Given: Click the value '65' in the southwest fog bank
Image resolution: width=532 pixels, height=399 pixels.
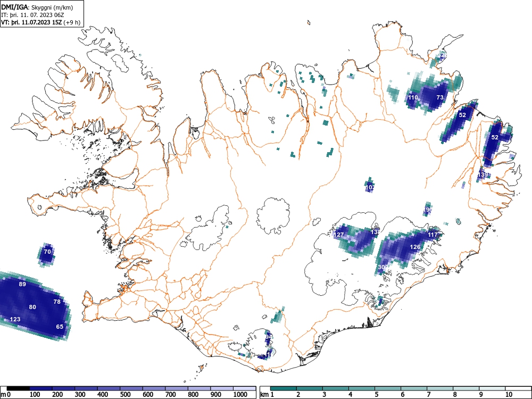Looking at the screenshot, I should click(x=60, y=327).
